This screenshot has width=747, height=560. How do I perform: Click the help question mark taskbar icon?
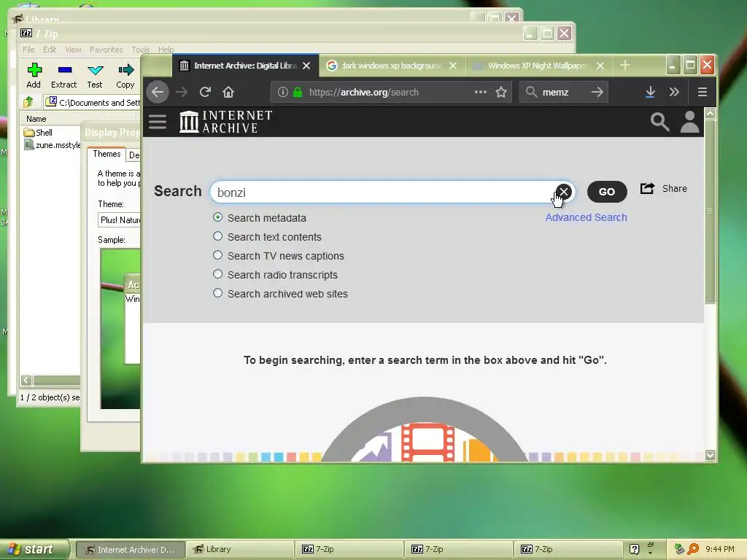click(634, 549)
